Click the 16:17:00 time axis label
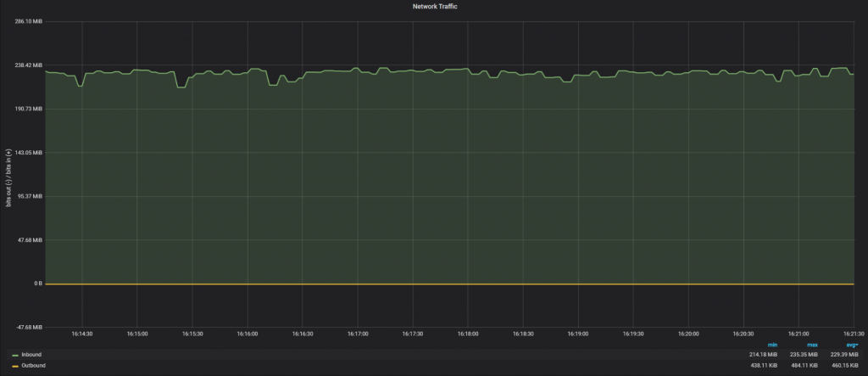 (357, 334)
